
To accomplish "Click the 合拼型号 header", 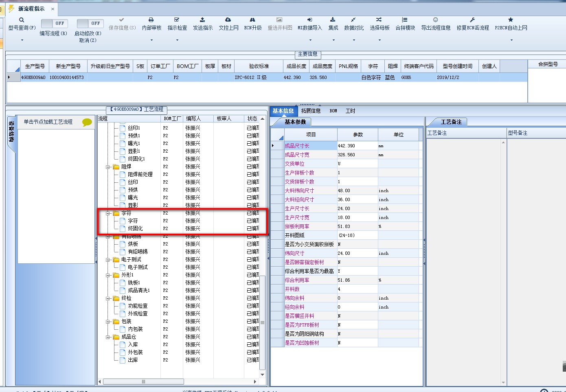I will pos(548,64).
